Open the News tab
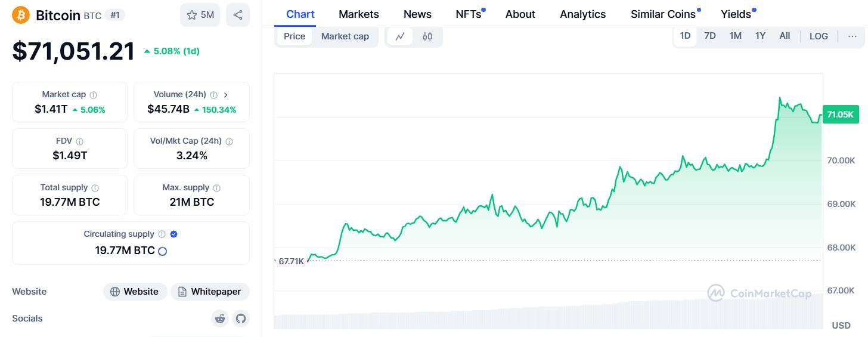This screenshot has height=337, width=868. click(x=417, y=14)
